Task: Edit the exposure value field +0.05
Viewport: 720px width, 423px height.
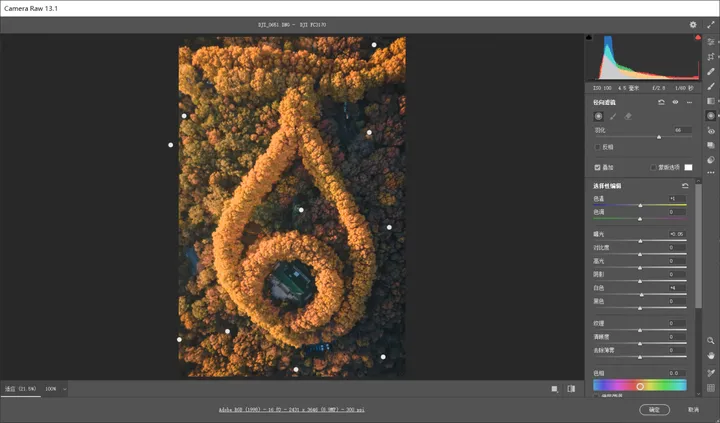Action: [676, 234]
